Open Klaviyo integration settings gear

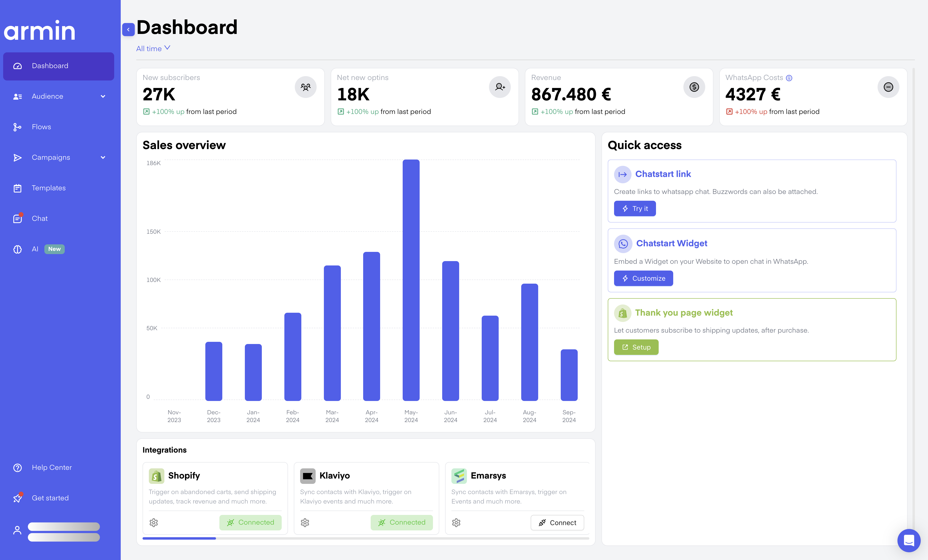pyautogui.click(x=305, y=522)
